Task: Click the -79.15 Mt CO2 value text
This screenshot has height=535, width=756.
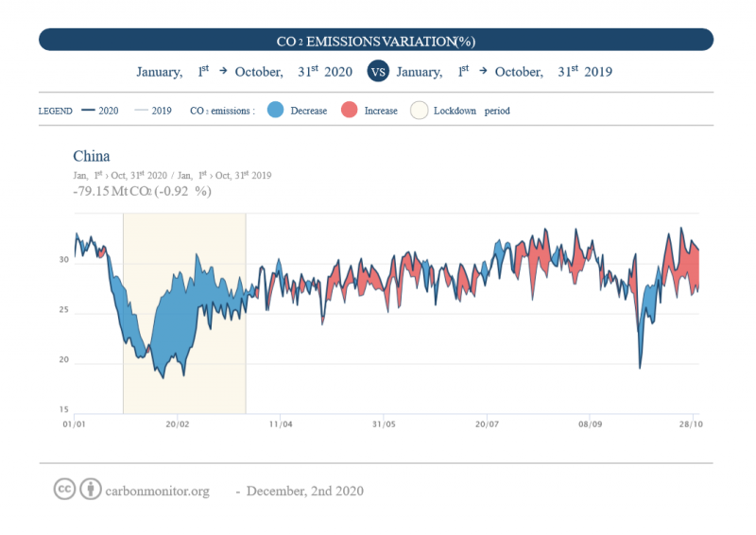Action: [x=143, y=191]
